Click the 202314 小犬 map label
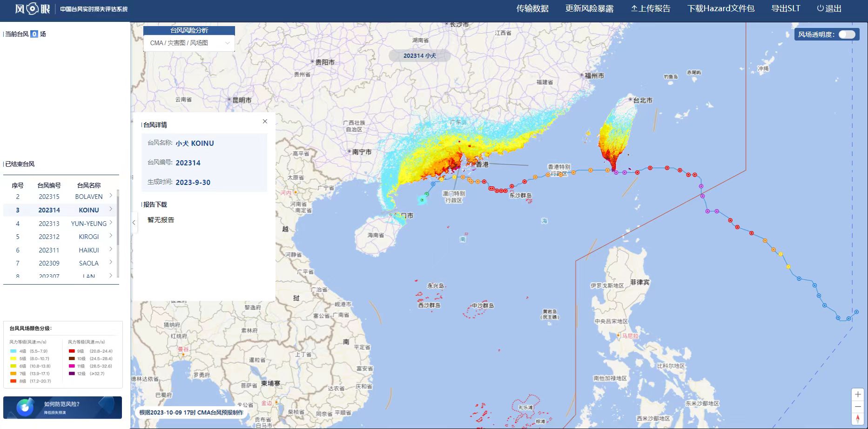868x429 pixels. coord(419,55)
